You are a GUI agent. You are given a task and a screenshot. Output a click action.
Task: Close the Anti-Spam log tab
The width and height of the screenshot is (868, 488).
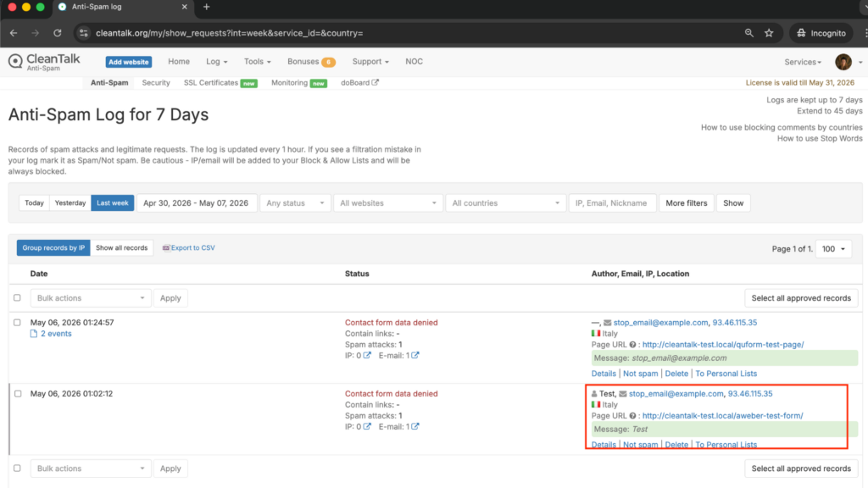click(x=184, y=7)
